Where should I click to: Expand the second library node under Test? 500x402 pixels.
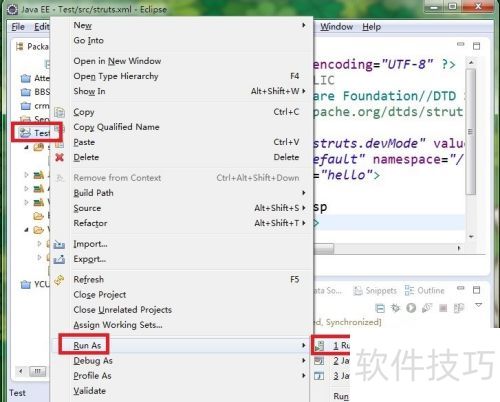pos(26,188)
